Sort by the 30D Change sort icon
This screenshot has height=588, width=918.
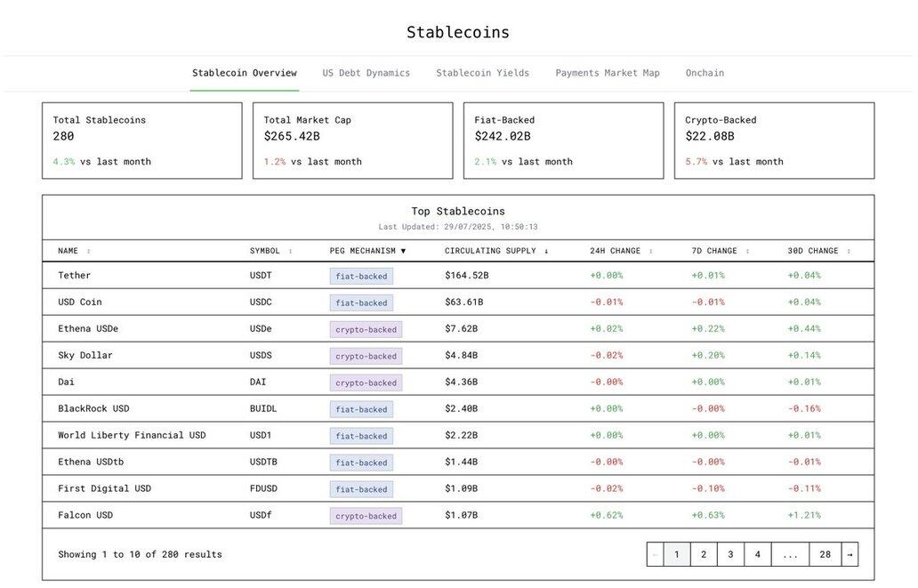point(849,251)
